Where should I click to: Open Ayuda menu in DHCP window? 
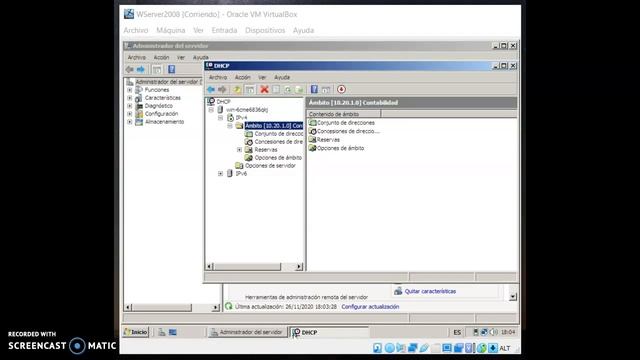click(282, 77)
